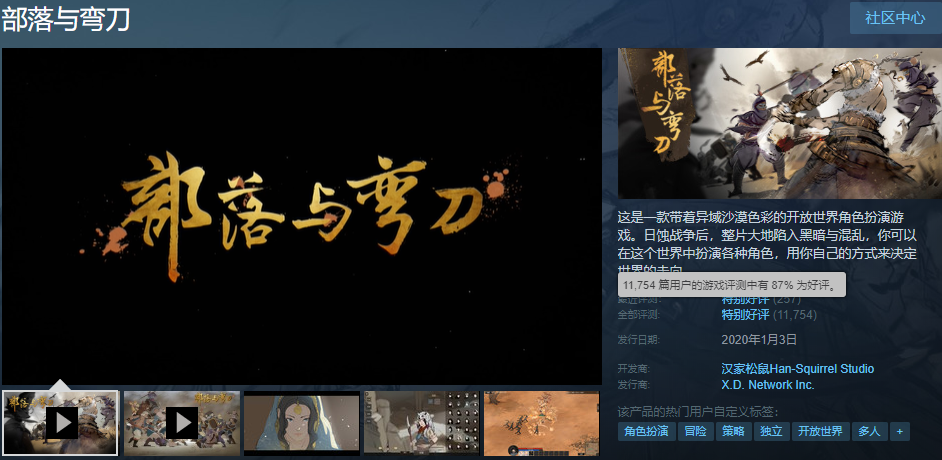Open the 社区中心 community hub button
The width and height of the screenshot is (942, 460).
coord(895,18)
